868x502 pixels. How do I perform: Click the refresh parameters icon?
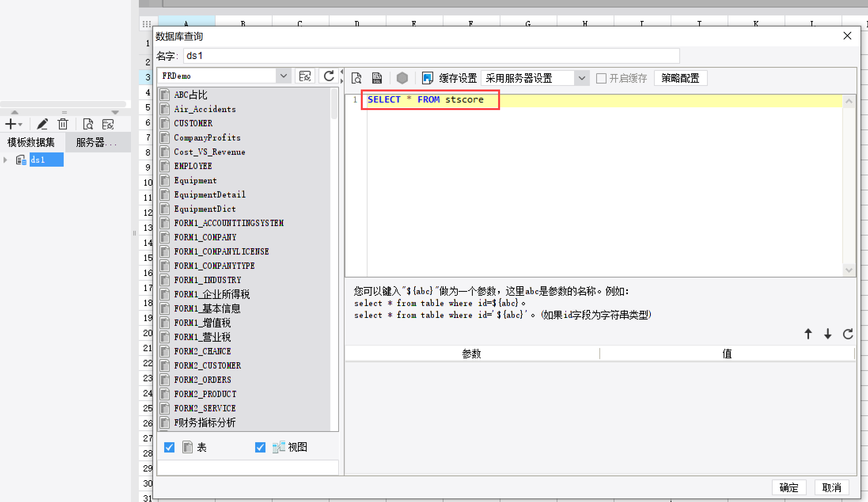point(847,334)
